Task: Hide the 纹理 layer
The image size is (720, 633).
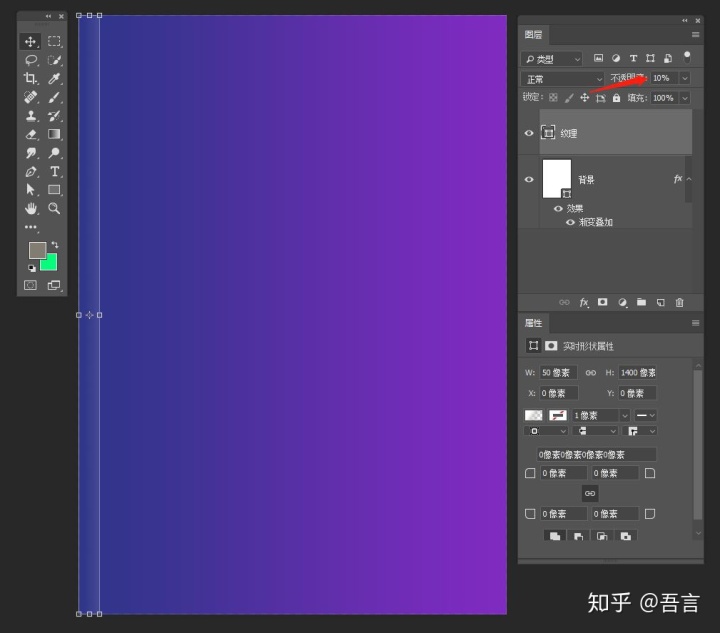Action: [x=529, y=133]
